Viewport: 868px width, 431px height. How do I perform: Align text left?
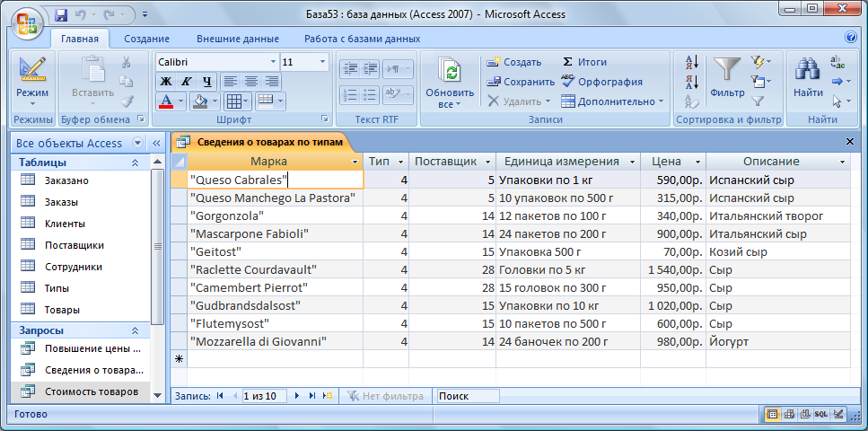[231, 82]
